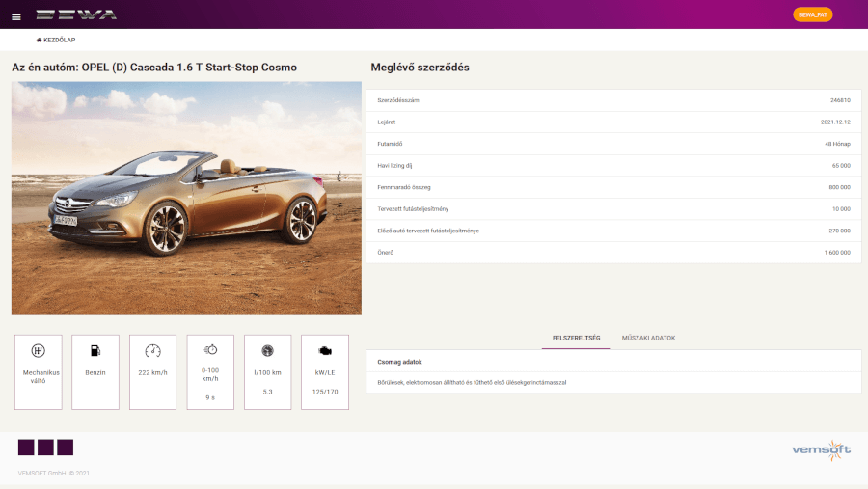Screen dimensions: 868x489
Task: Select contract number 246810
Action: 840,100
